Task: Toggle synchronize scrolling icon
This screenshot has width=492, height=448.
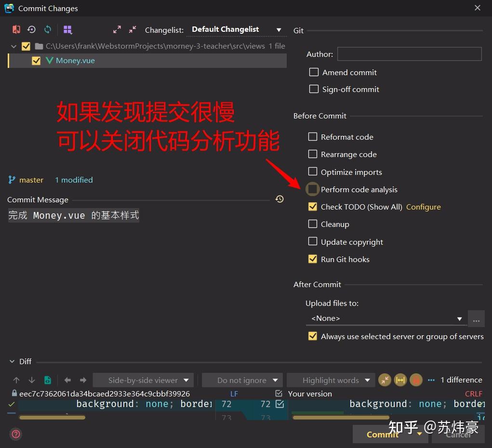Action: click(400, 380)
